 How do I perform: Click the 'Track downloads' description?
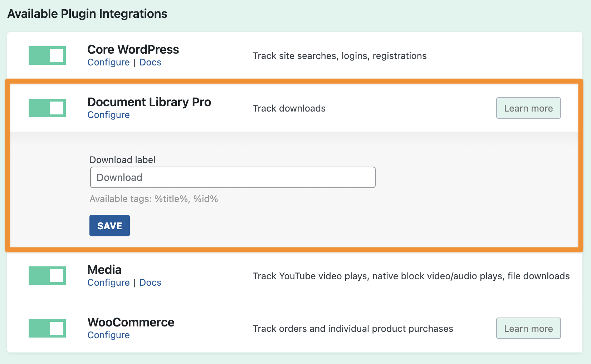289,108
